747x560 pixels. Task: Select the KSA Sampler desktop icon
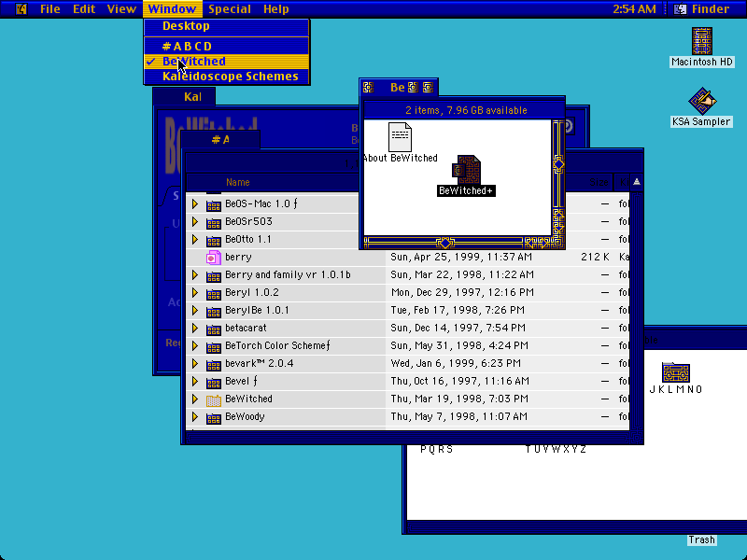(x=702, y=101)
